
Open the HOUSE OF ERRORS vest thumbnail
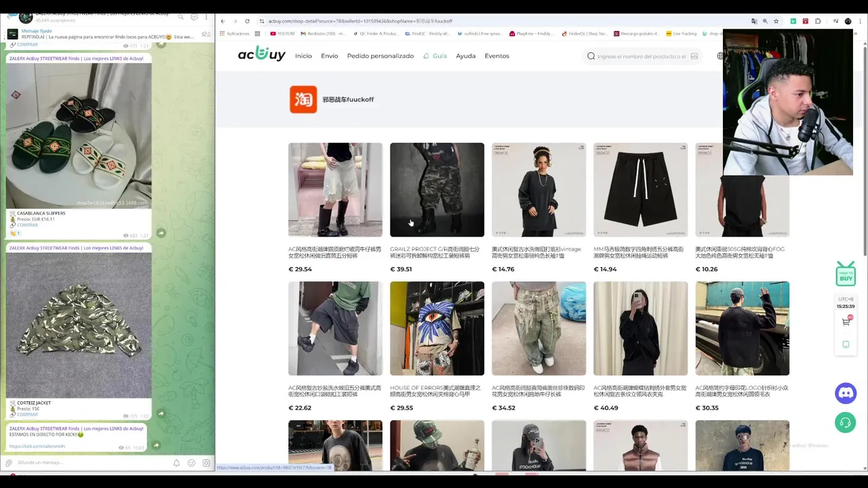437,329
